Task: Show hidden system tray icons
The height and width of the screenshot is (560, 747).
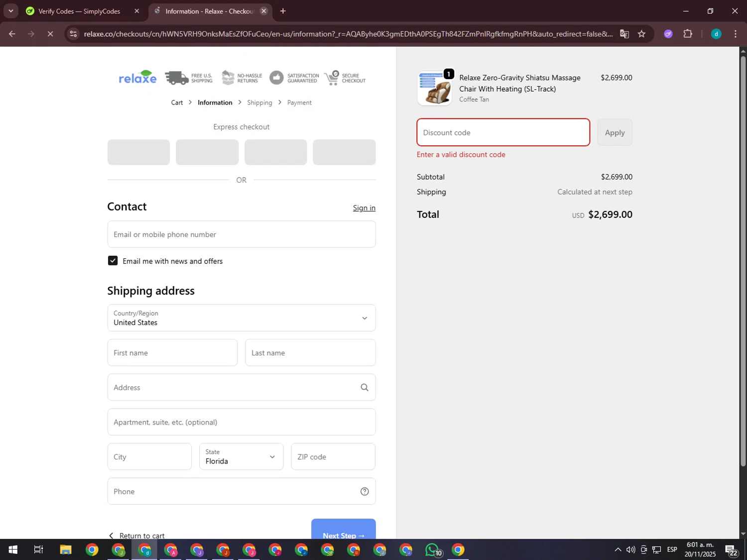Action: click(618, 550)
